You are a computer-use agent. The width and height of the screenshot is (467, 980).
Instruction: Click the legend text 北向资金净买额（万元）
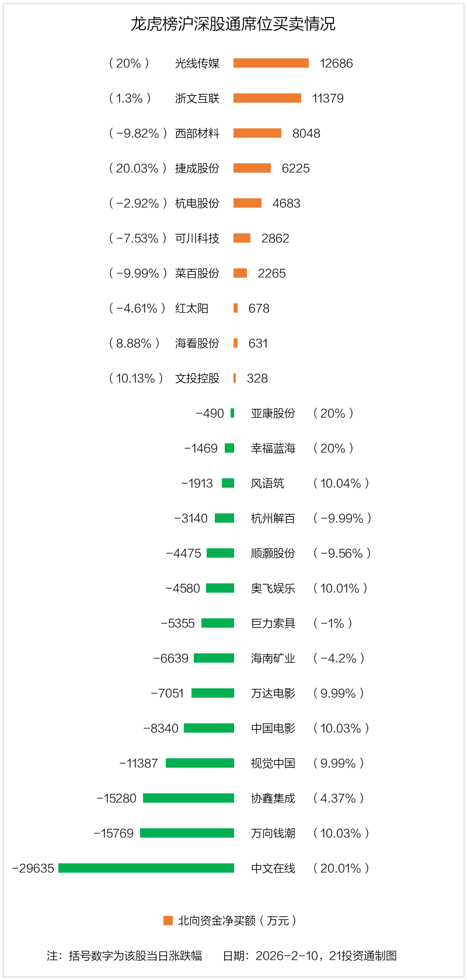[238, 921]
